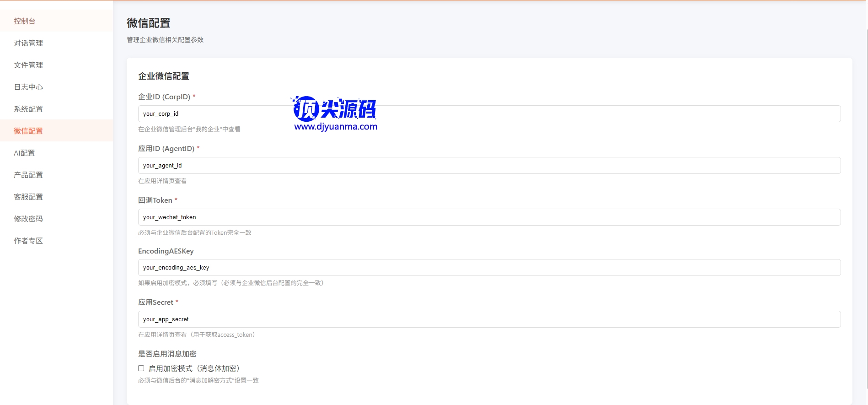
Task: Open the 控制台 dashboard menu item
Action: click(25, 21)
